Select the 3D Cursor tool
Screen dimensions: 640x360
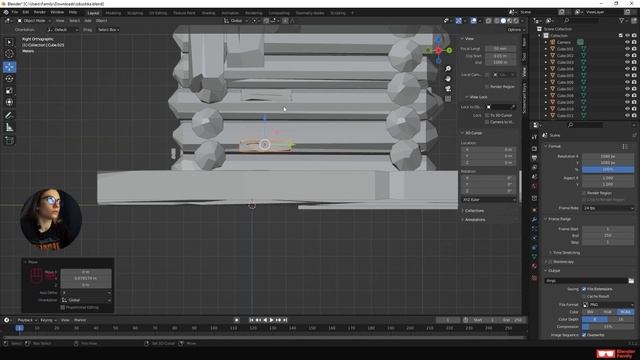(9, 53)
